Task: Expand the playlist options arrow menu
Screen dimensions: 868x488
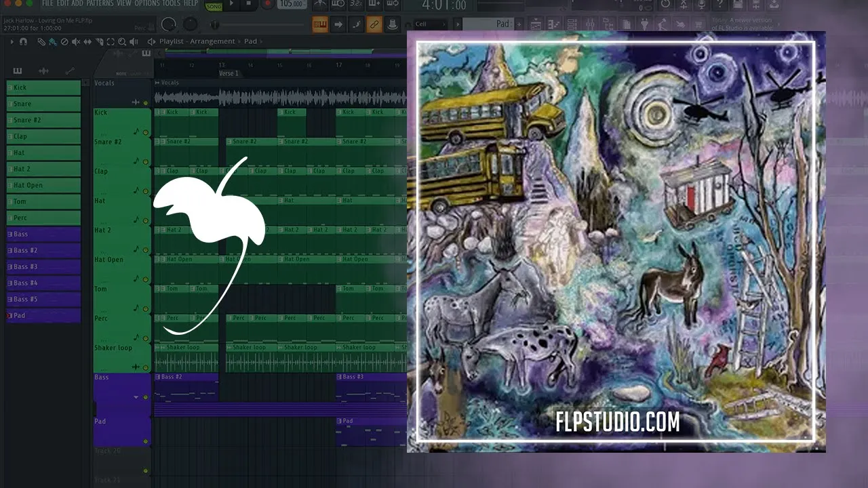Action: 12,41
